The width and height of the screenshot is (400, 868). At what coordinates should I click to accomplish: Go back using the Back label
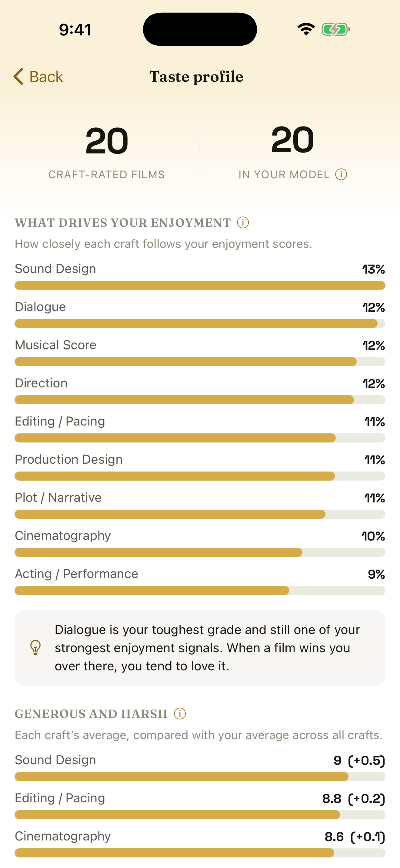tap(46, 77)
